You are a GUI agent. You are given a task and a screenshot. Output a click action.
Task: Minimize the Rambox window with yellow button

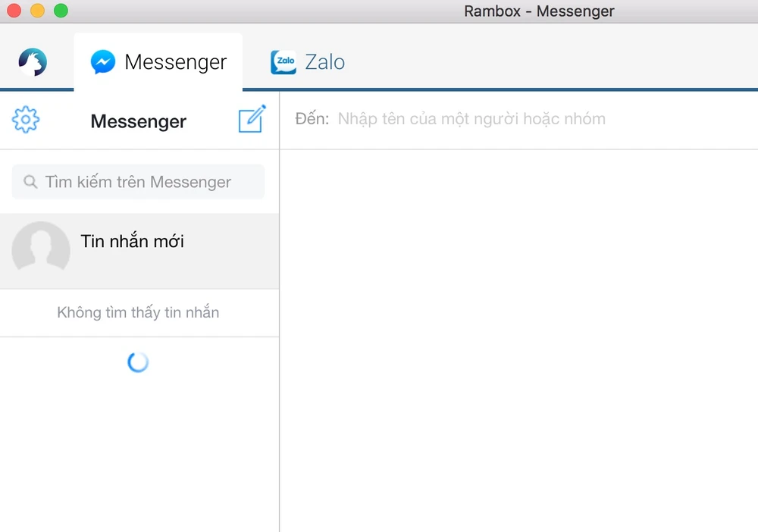click(37, 11)
